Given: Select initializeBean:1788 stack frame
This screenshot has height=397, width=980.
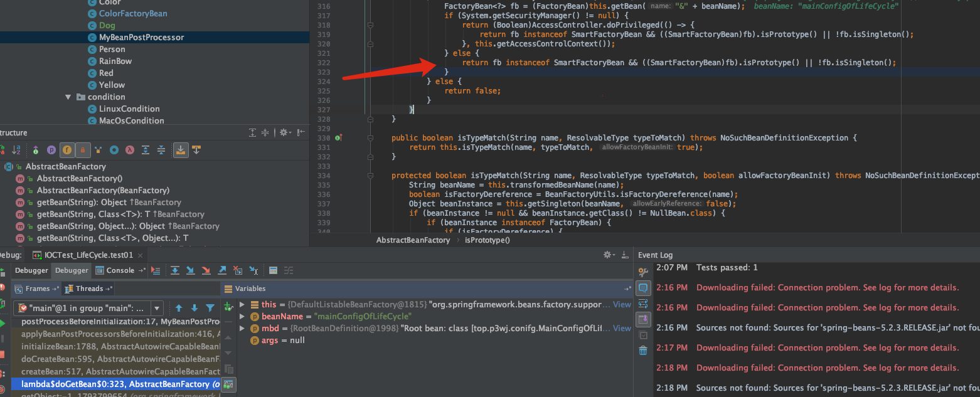Looking at the screenshot, I should 115,346.
